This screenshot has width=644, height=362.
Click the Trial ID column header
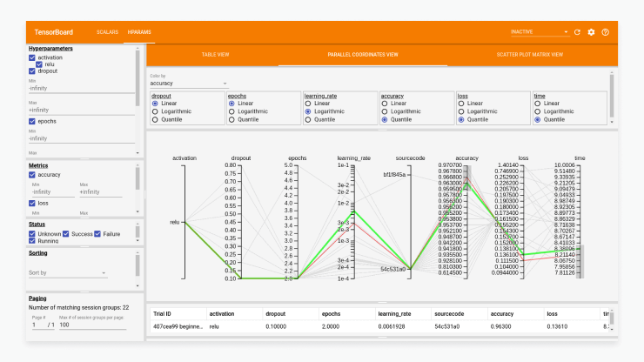(x=162, y=314)
